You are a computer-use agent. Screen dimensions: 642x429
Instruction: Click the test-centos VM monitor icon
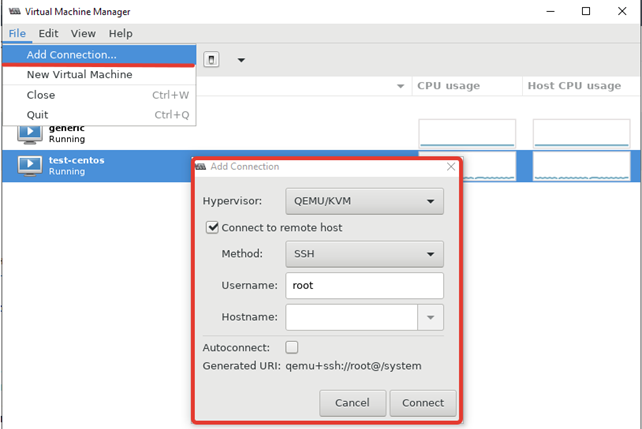[x=30, y=166]
